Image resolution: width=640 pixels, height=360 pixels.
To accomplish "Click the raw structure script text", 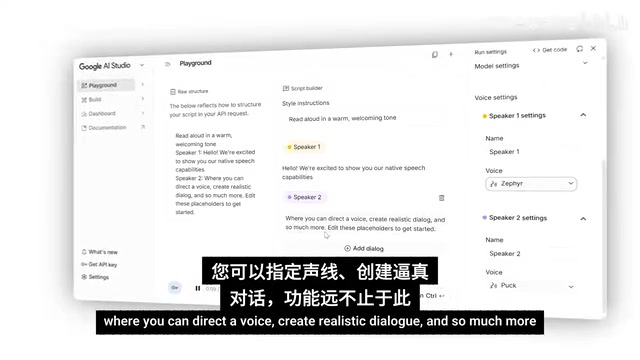I will (x=216, y=173).
